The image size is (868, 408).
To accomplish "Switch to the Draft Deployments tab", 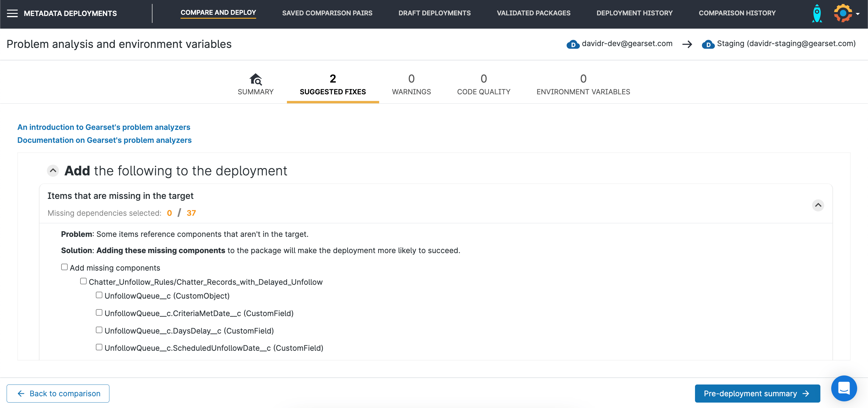I will pyautogui.click(x=435, y=13).
